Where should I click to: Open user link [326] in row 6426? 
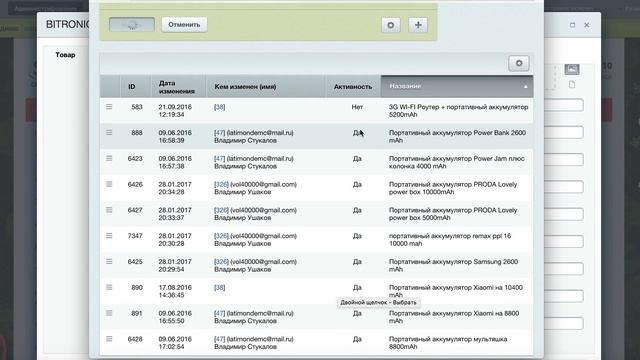point(221,184)
